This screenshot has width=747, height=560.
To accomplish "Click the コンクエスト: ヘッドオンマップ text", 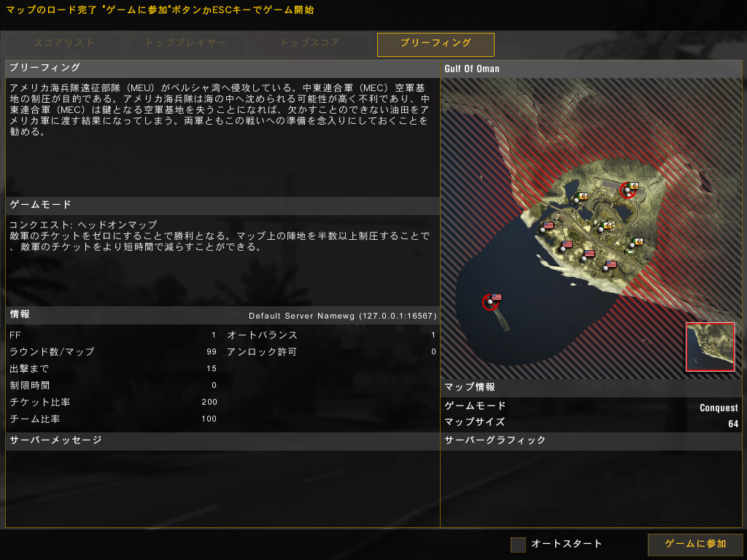I will pyautogui.click(x=83, y=225).
